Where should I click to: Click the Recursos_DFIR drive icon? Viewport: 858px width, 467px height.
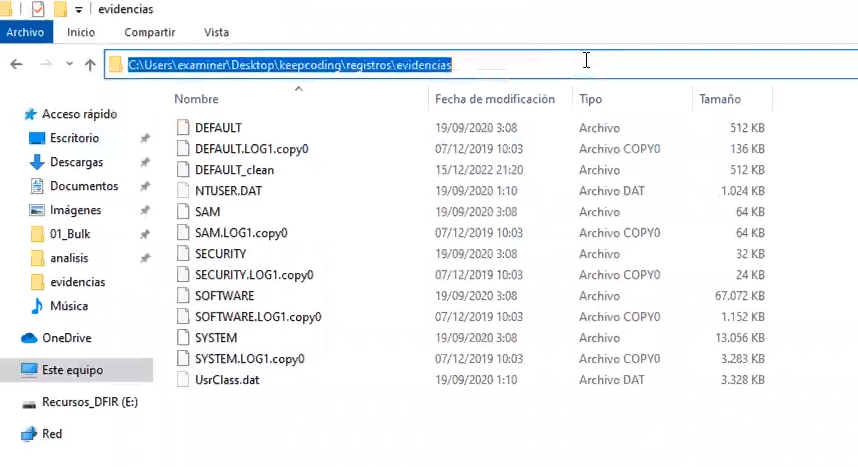(x=29, y=404)
